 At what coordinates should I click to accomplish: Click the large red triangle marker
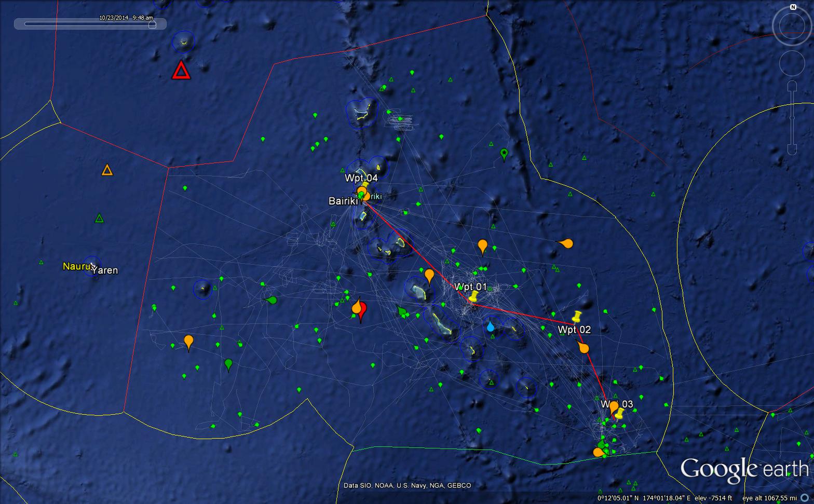pos(181,71)
